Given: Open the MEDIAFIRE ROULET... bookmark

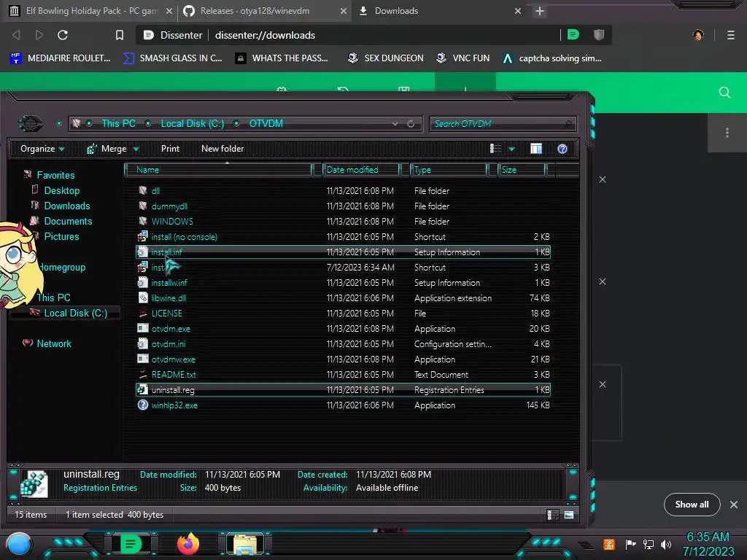Looking at the screenshot, I should coord(60,58).
